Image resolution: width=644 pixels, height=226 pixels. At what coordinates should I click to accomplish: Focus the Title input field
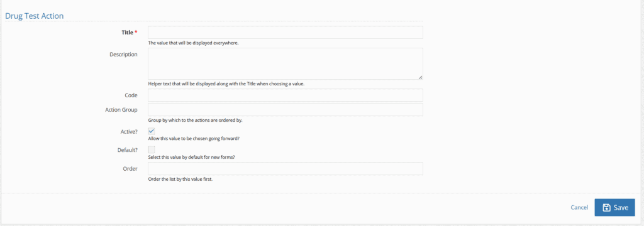[x=286, y=33]
